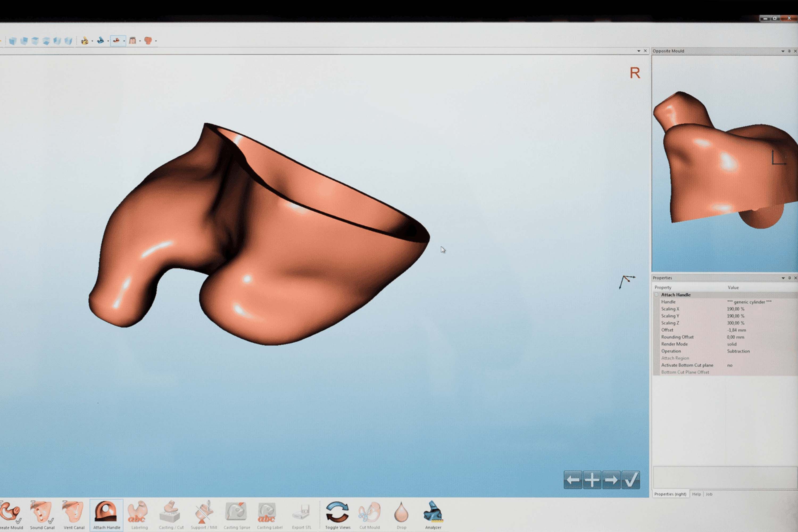
Task: Confirm with the checkmark button
Action: coord(630,479)
